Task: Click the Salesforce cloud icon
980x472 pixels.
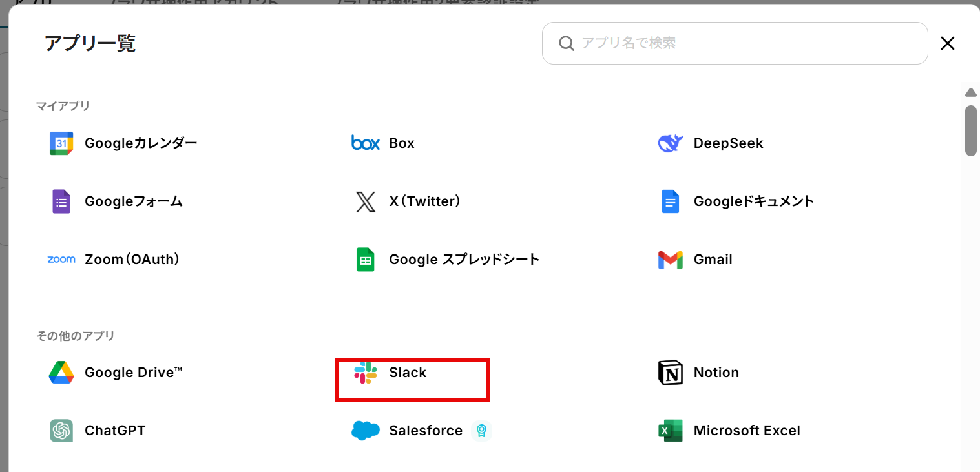Action: [366, 431]
